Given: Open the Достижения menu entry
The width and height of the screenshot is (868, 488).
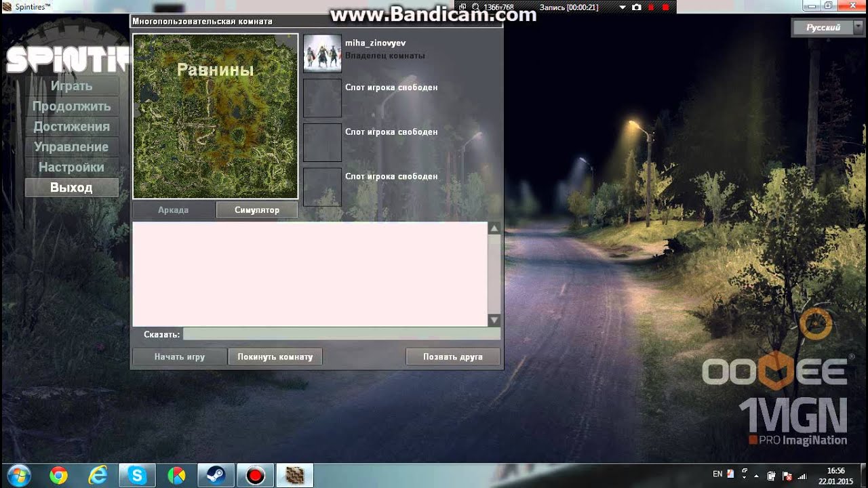Looking at the screenshot, I should (71, 127).
